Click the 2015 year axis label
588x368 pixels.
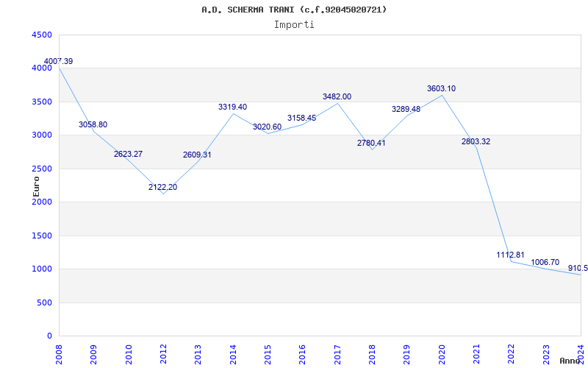tap(268, 354)
